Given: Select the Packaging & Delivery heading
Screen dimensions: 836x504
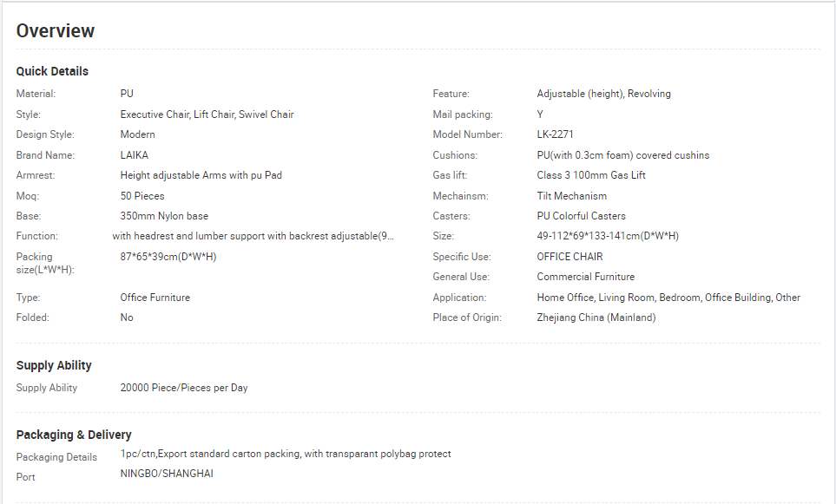Looking at the screenshot, I should pyautogui.click(x=74, y=435).
